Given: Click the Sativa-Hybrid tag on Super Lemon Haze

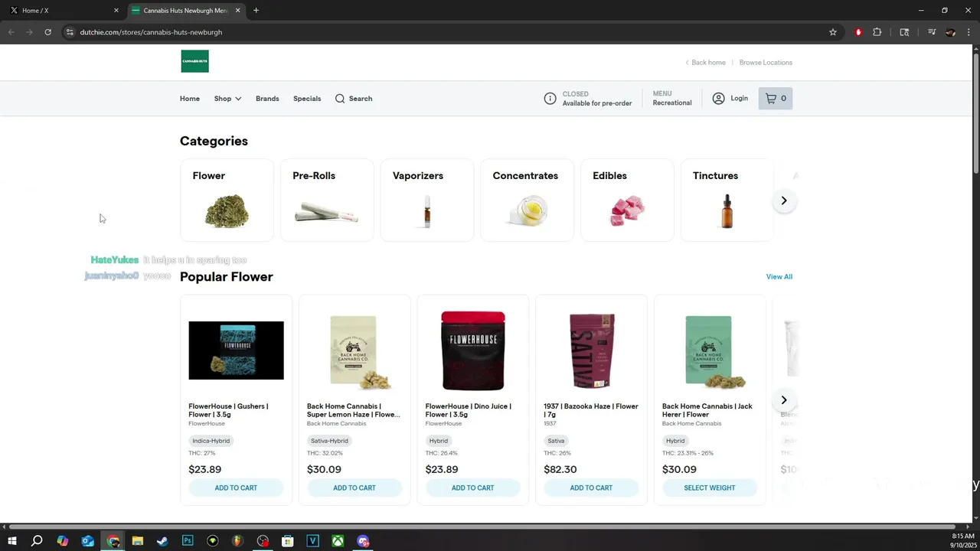Looking at the screenshot, I should [x=329, y=441].
